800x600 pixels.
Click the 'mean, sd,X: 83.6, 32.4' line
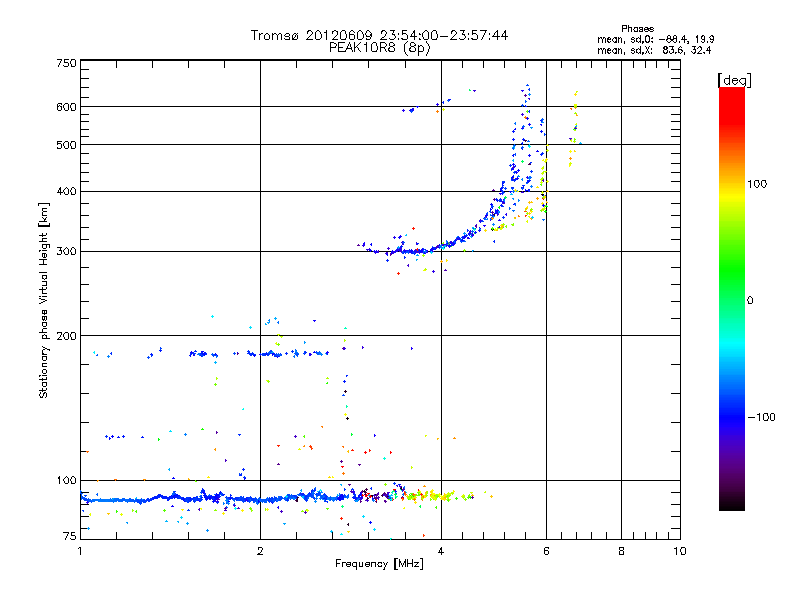coord(654,50)
